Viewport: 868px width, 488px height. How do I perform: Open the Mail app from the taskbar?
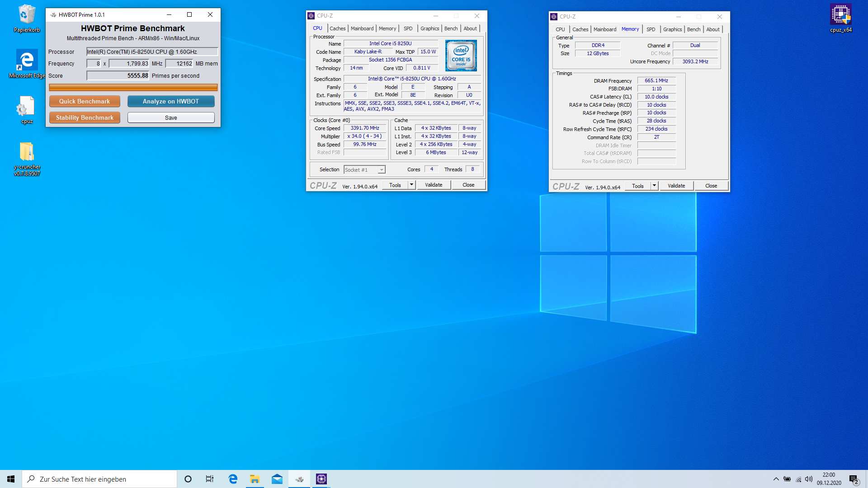(277, 479)
